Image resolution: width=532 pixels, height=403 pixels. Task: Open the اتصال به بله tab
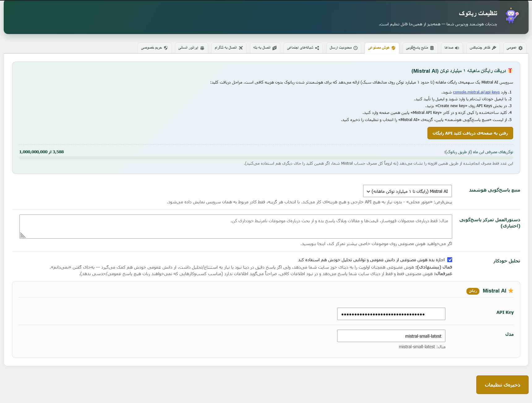coord(265,48)
